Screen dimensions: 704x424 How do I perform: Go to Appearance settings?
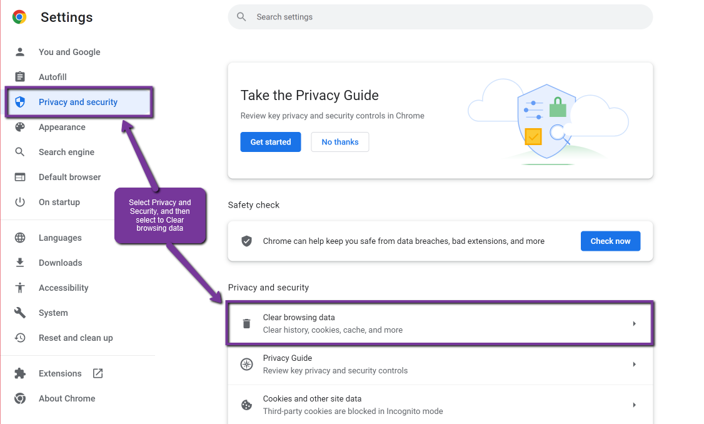(62, 127)
